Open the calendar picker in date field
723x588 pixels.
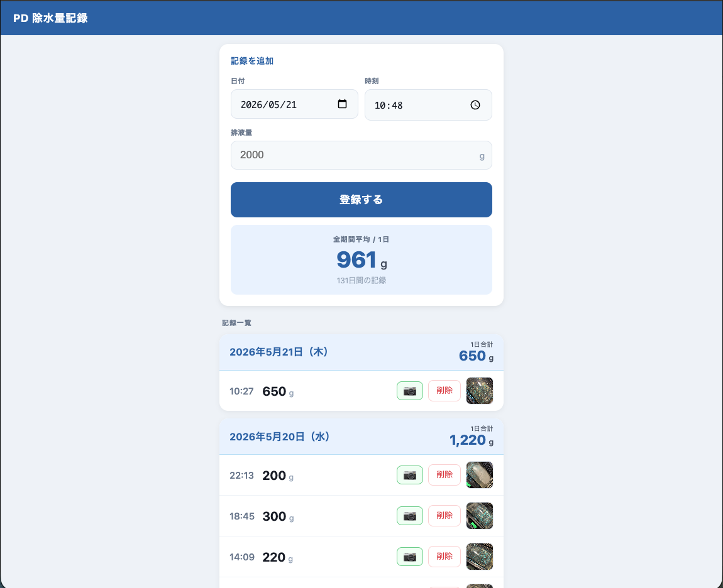[x=342, y=104]
